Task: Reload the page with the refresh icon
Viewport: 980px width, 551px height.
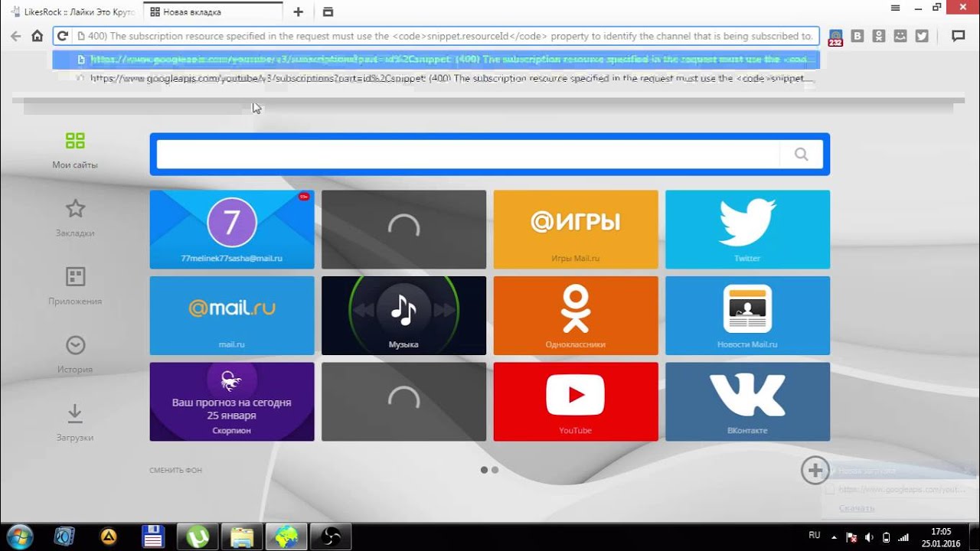Action: [63, 36]
